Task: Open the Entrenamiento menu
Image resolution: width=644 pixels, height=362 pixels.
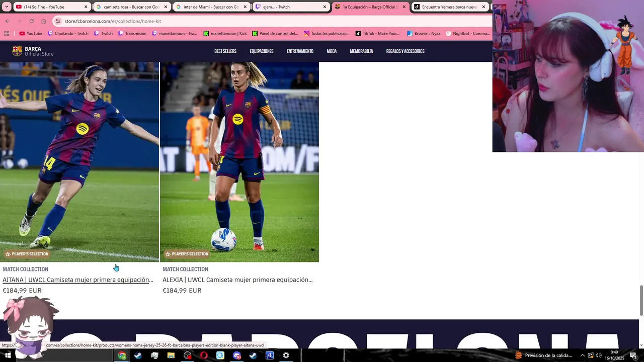Action: (300, 51)
